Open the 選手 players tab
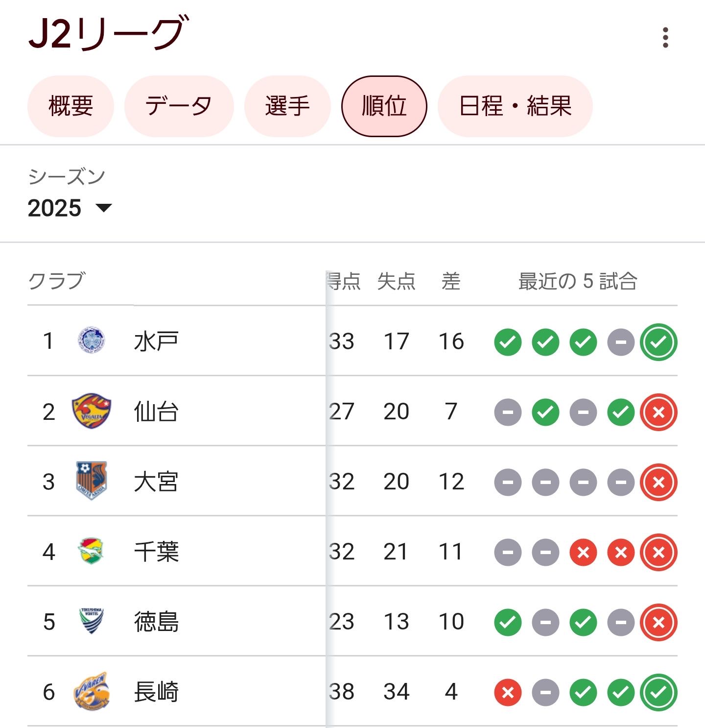The height and width of the screenshot is (728, 705). [287, 106]
